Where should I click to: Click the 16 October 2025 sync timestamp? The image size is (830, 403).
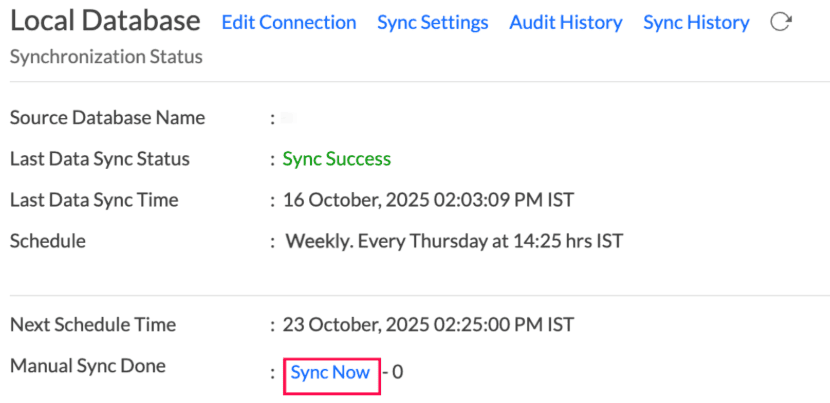428,200
